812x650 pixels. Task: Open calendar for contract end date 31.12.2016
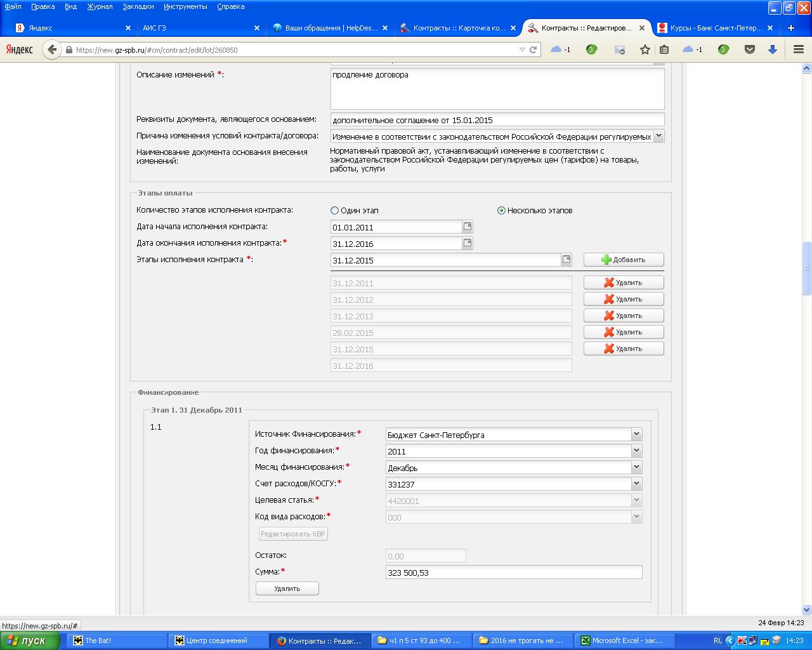(468, 243)
